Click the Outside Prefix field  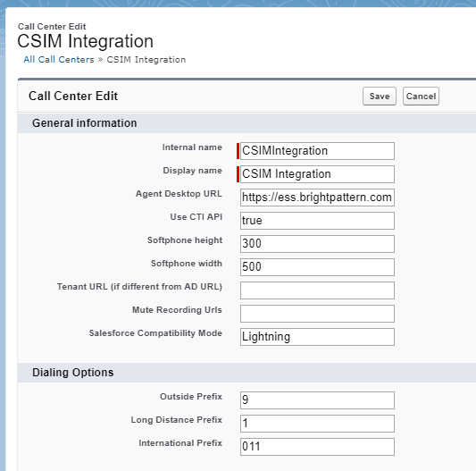(317, 400)
